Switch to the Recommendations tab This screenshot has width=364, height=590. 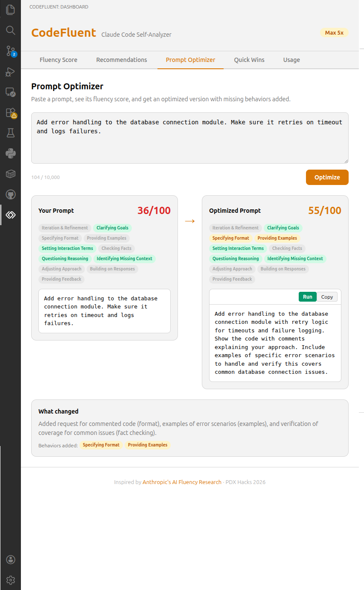[122, 60]
